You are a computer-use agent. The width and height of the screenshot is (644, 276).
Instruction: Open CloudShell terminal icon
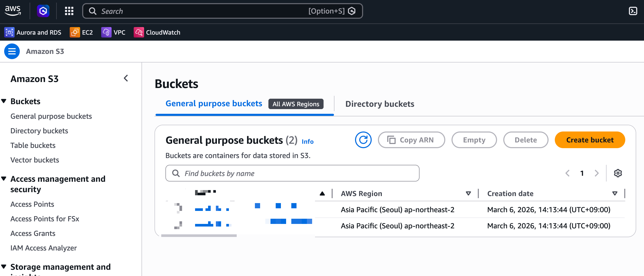(633, 11)
